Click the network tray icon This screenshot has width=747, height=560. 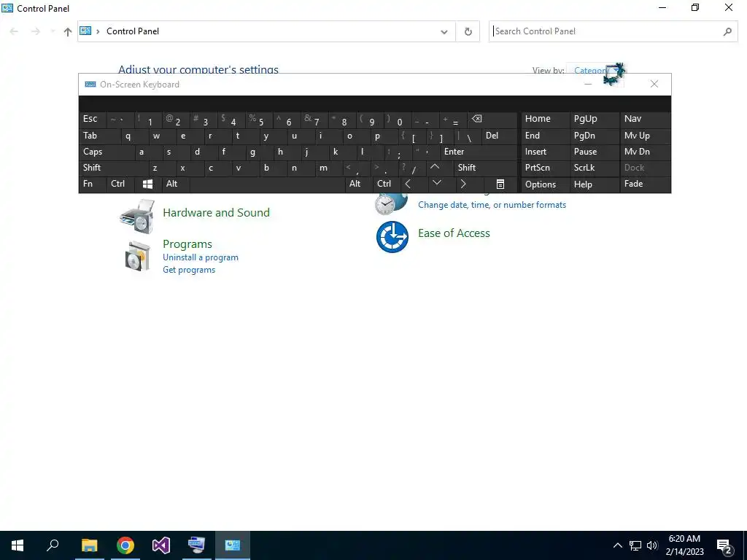tap(635, 545)
